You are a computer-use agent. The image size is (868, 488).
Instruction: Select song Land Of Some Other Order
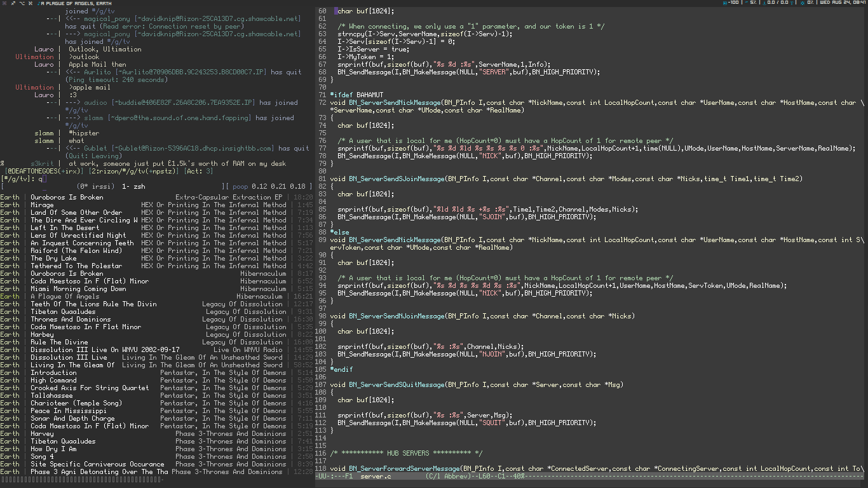click(x=156, y=213)
